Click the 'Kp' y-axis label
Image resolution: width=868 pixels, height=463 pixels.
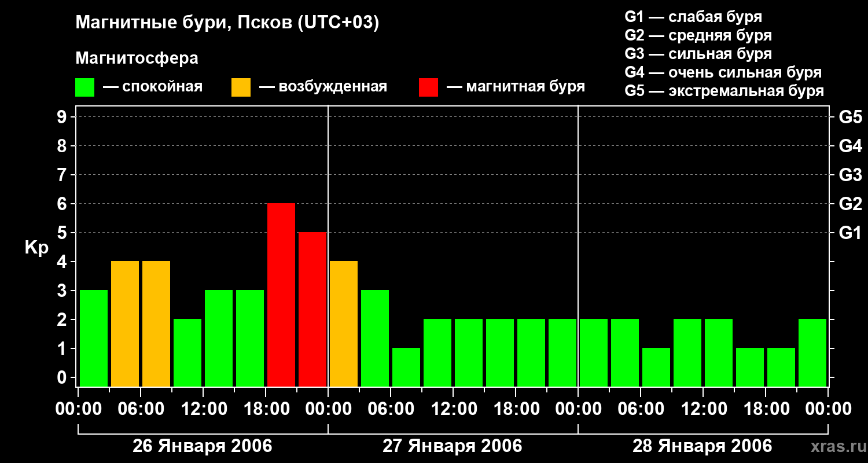pyautogui.click(x=36, y=248)
